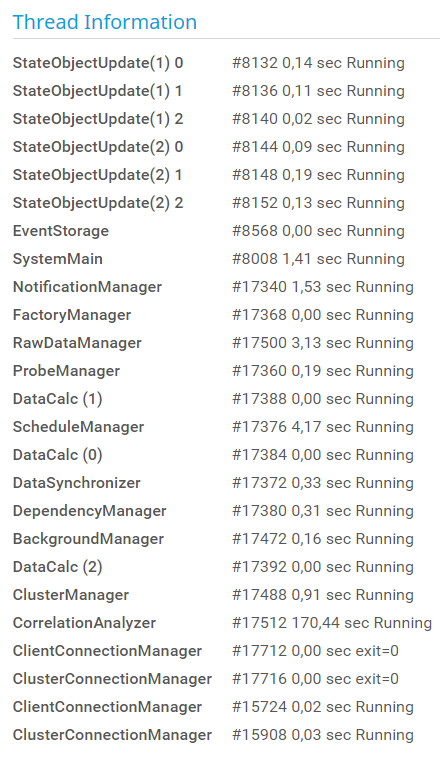Select the SystemMain thread label
The width and height of the screenshot is (440, 757).
pos(57,259)
